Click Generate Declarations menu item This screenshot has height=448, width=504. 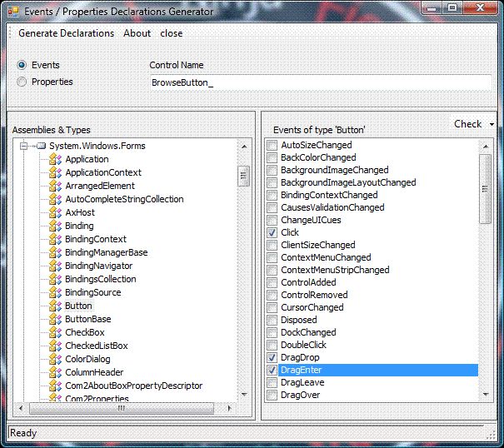click(66, 33)
